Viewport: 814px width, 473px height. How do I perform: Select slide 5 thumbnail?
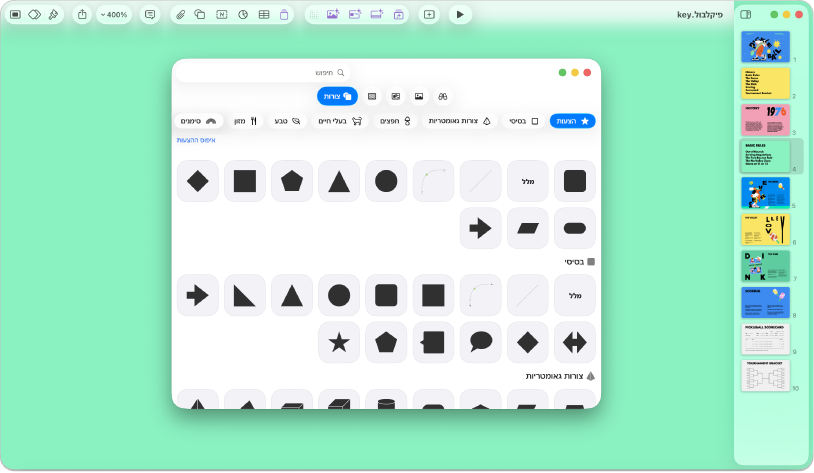765,193
